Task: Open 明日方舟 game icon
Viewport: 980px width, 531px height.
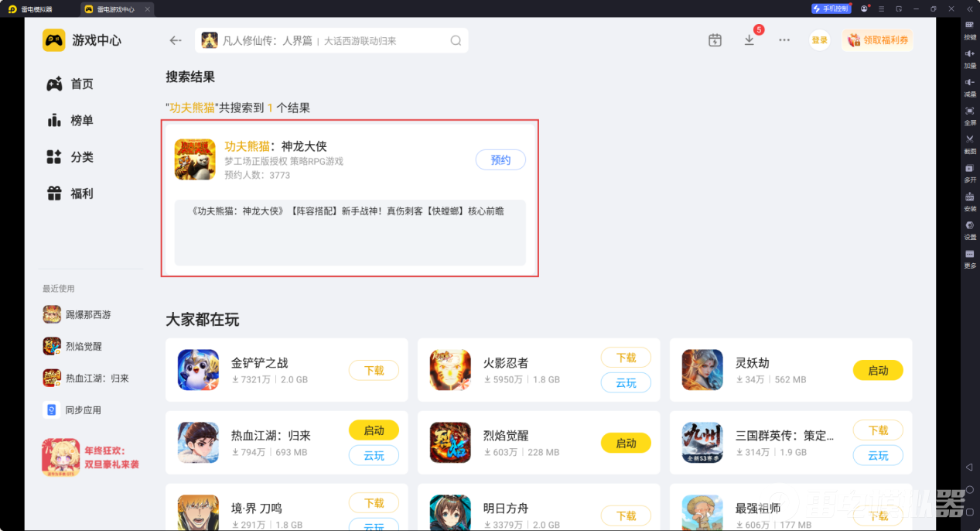Action: coord(450,513)
